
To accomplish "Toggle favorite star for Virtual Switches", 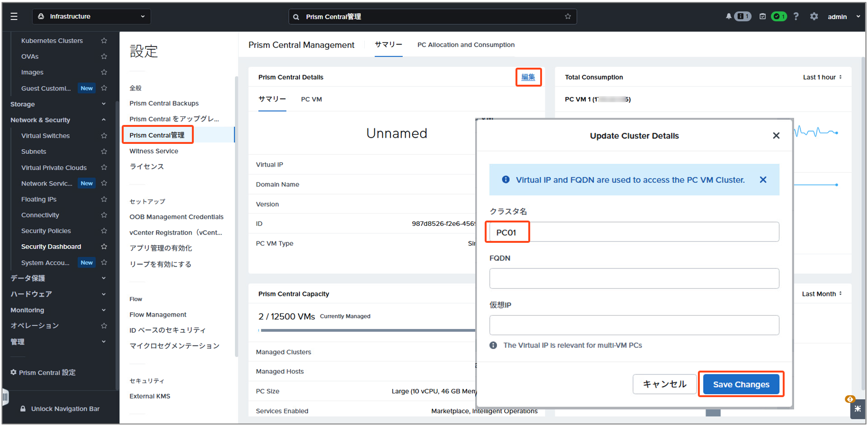I will click(104, 136).
